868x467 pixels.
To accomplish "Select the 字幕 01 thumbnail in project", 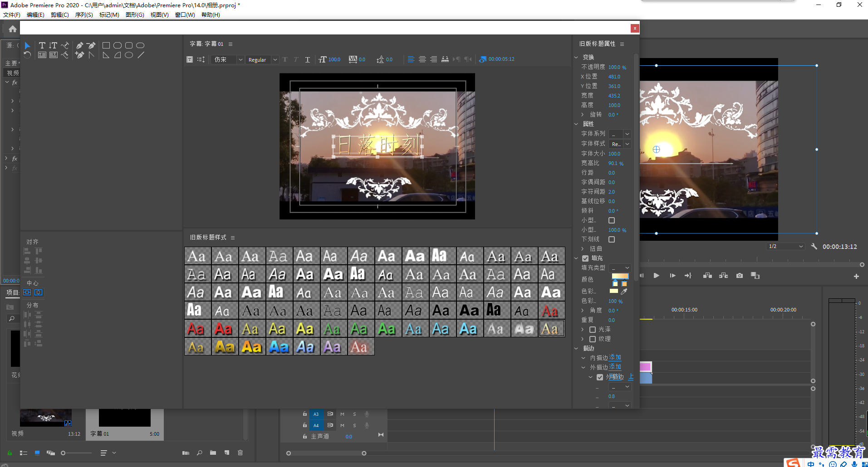I will [x=124, y=418].
